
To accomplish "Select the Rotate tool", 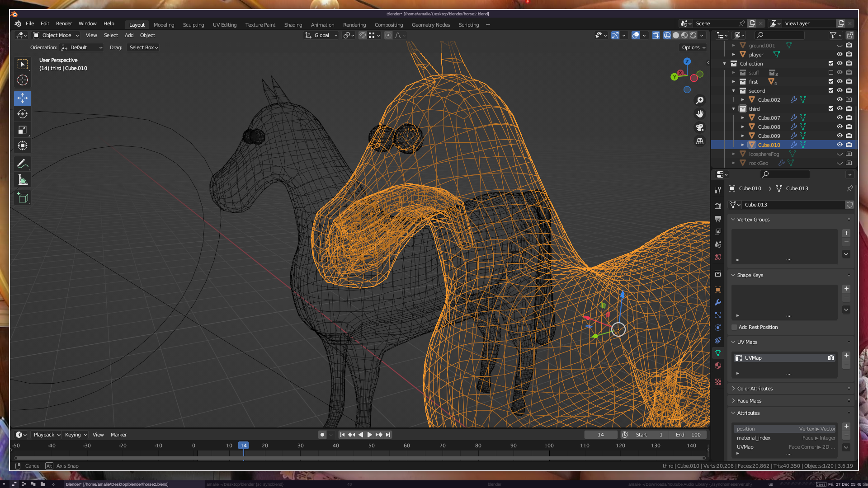I will [x=22, y=114].
